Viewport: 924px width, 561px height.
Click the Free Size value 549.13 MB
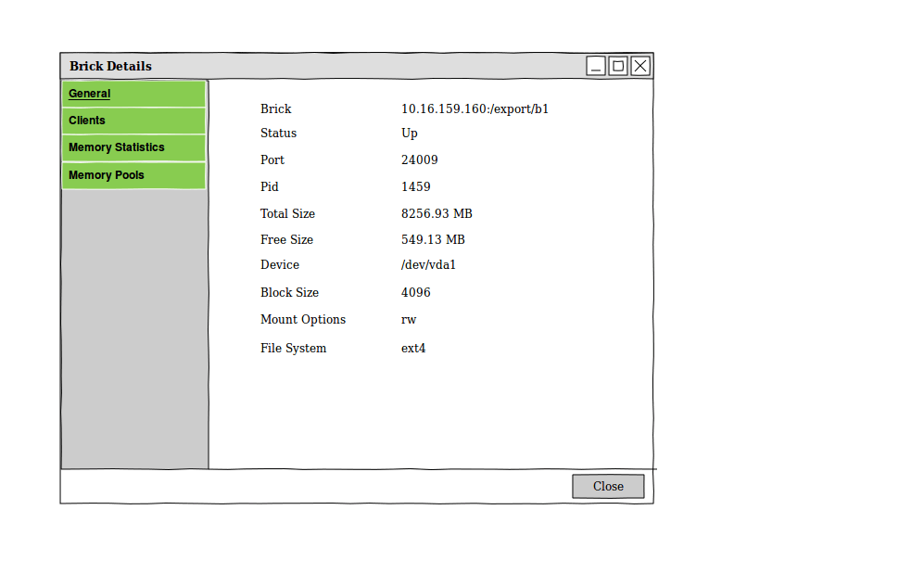[433, 240]
